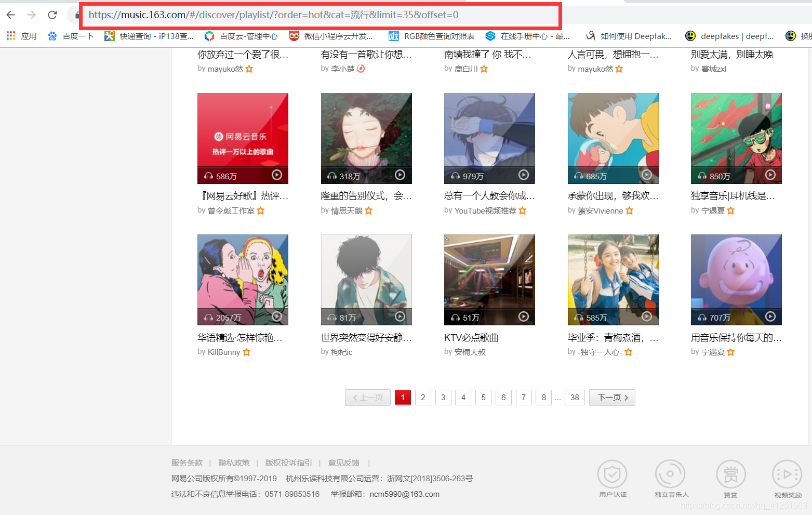The width and height of the screenshot is (812, 515).
Task: Open the 服务条款 footer link
Action: (187, 463)
